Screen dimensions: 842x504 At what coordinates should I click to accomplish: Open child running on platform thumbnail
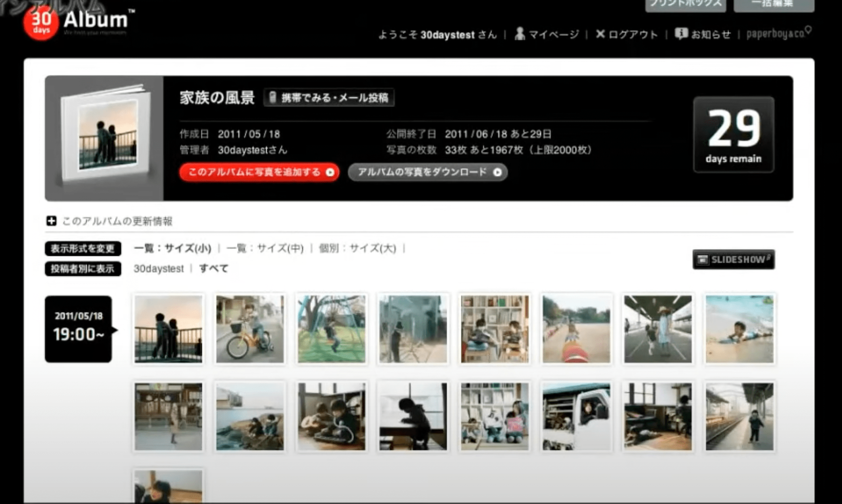[x=740, y=416]
